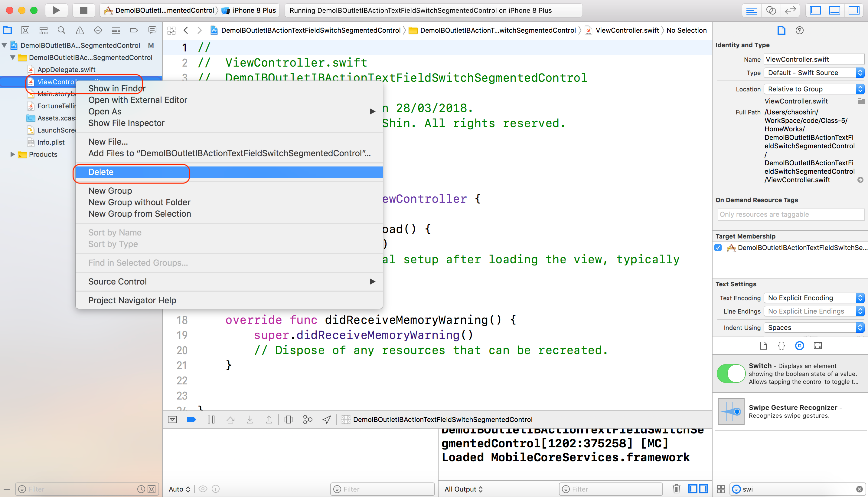Toggle the utilities right panel button
This screenshot has height=497, width=868.
pos(854,10)
